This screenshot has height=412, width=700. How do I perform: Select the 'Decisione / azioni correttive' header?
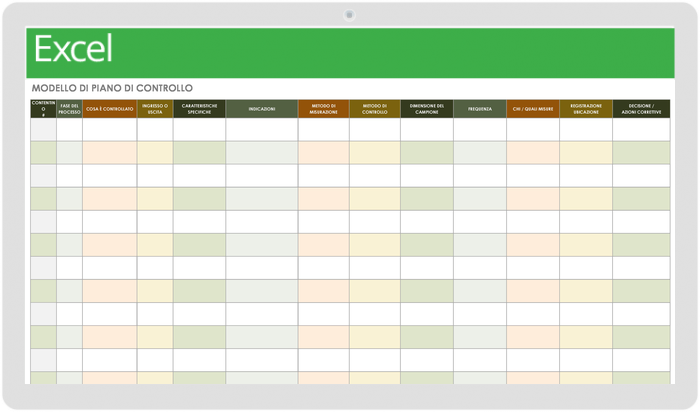[x=641, y=109]
